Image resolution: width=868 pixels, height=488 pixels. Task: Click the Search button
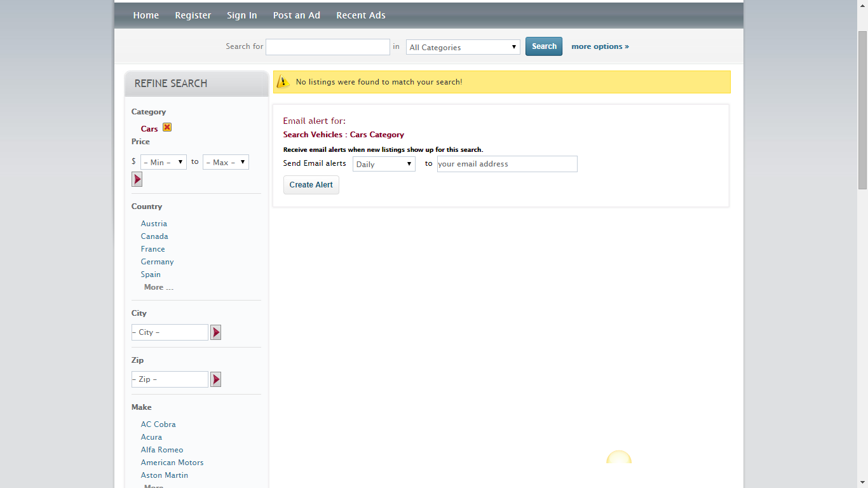point(544,46)
